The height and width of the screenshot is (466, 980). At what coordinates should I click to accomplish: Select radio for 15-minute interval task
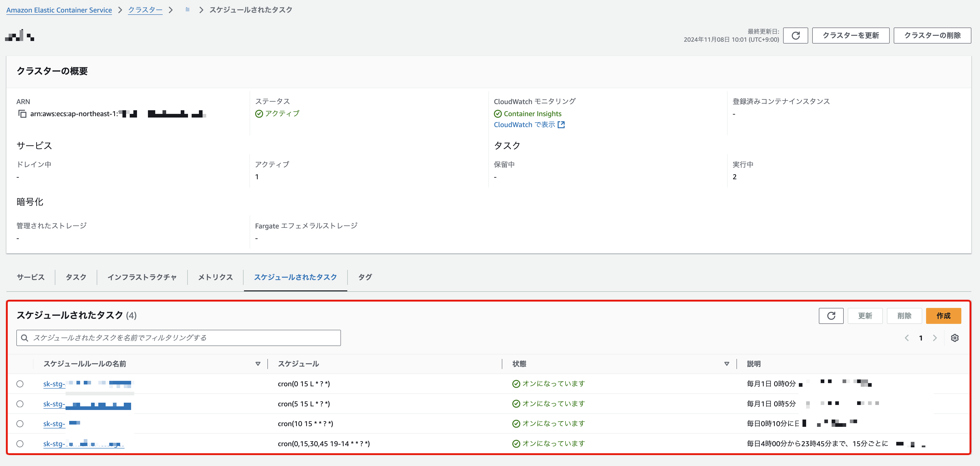pos(20,443)
